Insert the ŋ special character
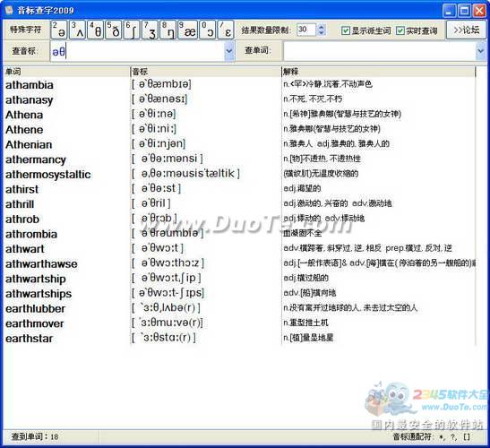The image size is (490, 448). 168,30
